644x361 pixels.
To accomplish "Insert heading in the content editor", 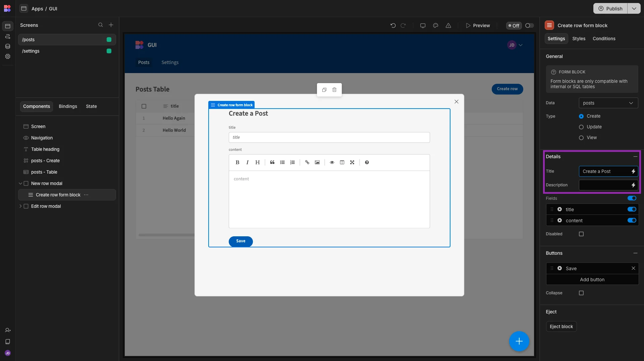I will (258, 163).
